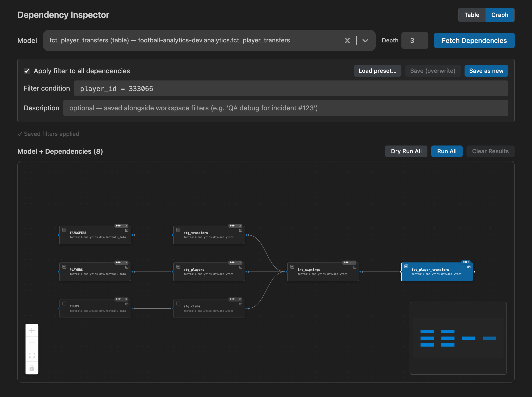Click the DEP 3 badge on CLUBS
The width and height of the screenshot is (532, 397).
(121, 299)
